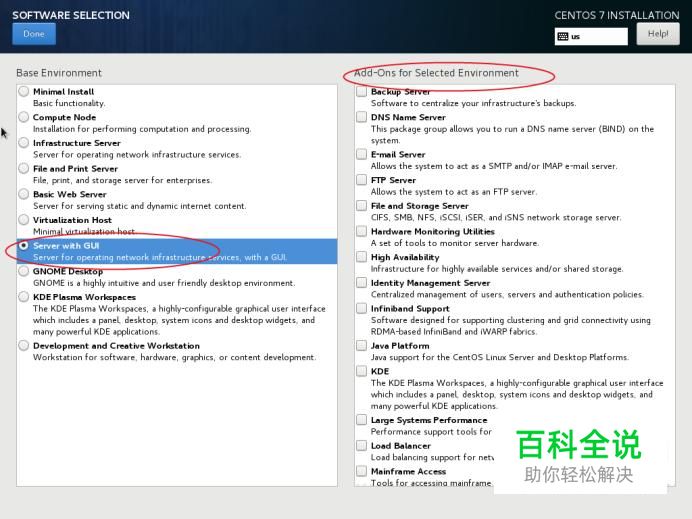Select Basic Web Server radio button
Image resolution: width=692 pixels, height=519 pixels.
(x=24, y=194)
